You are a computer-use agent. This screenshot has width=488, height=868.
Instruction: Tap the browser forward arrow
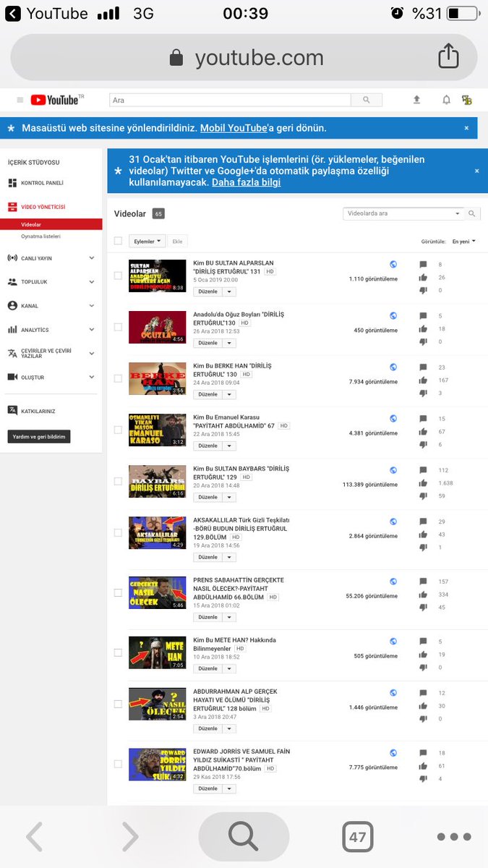130,837
